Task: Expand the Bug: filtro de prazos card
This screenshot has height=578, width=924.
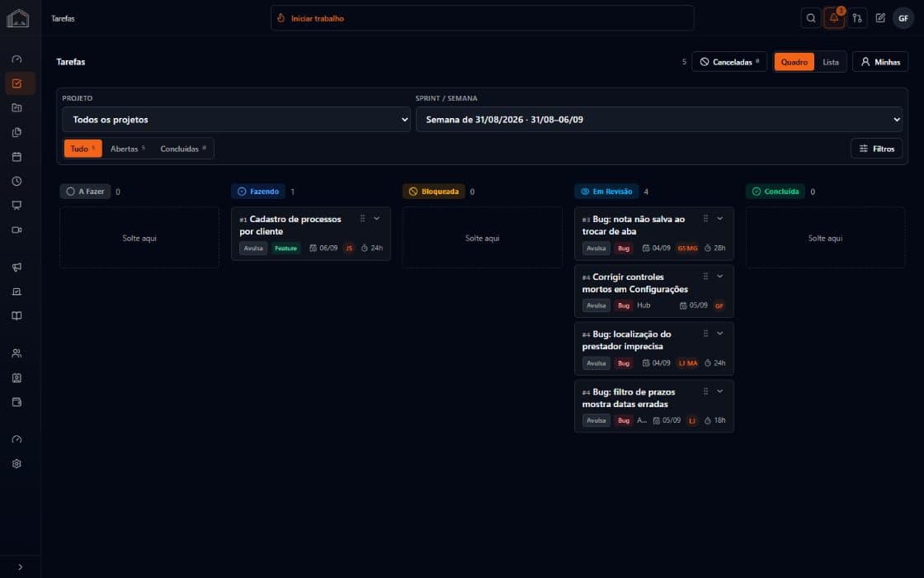Action: point(720,391)
